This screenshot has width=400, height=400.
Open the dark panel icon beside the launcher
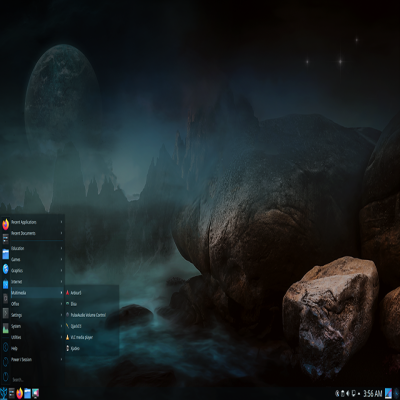(x=12, y=393)
